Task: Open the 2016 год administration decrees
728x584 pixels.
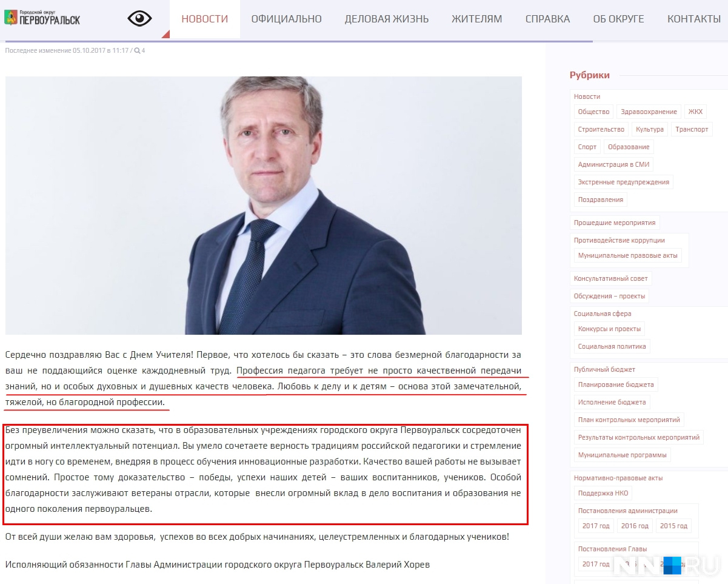Action: (635, 526)
